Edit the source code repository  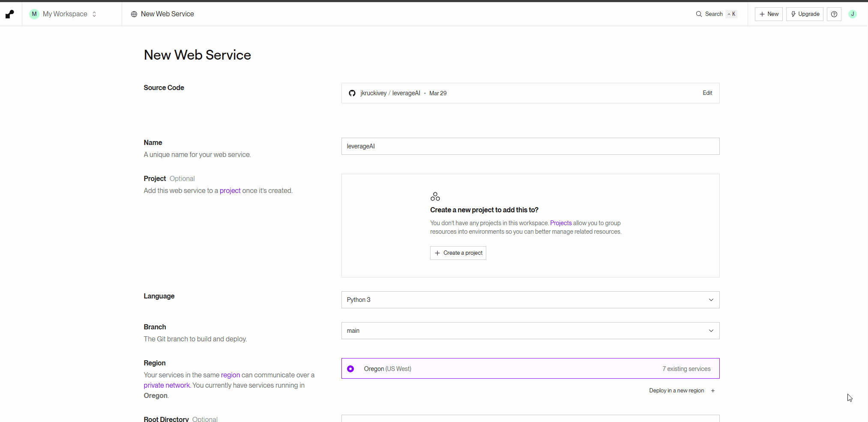click(707, 93)
